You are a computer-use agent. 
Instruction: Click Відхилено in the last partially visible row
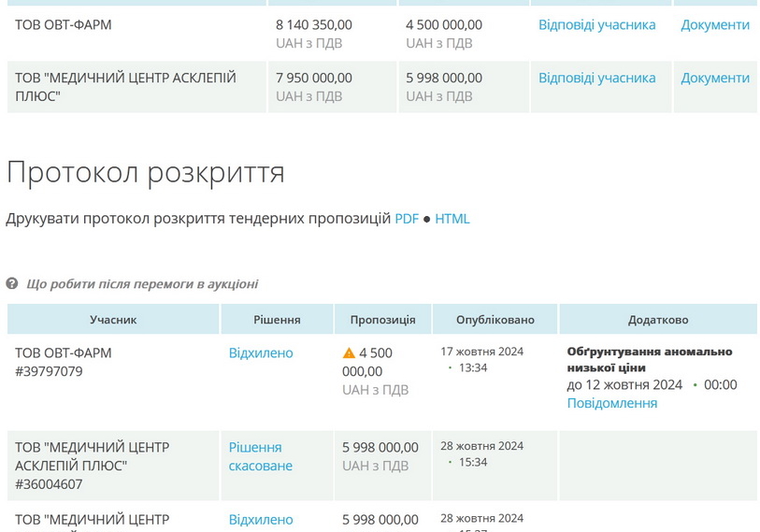click(x=261, y=520)
